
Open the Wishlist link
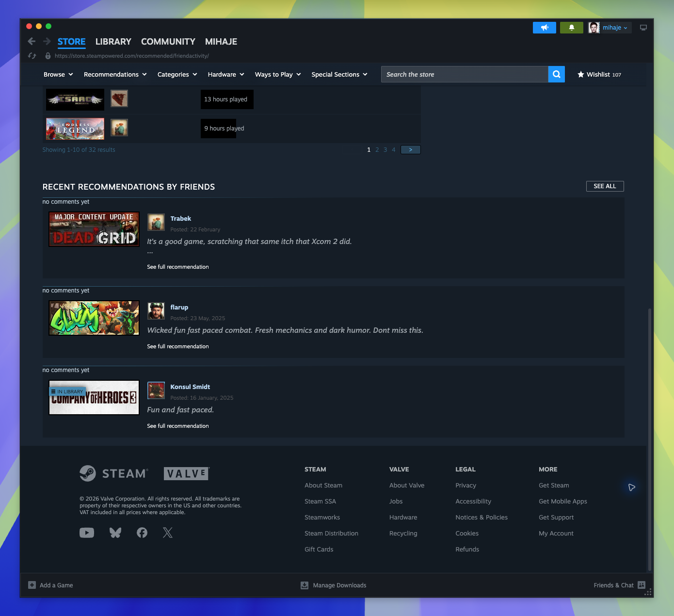coord(599,74)
